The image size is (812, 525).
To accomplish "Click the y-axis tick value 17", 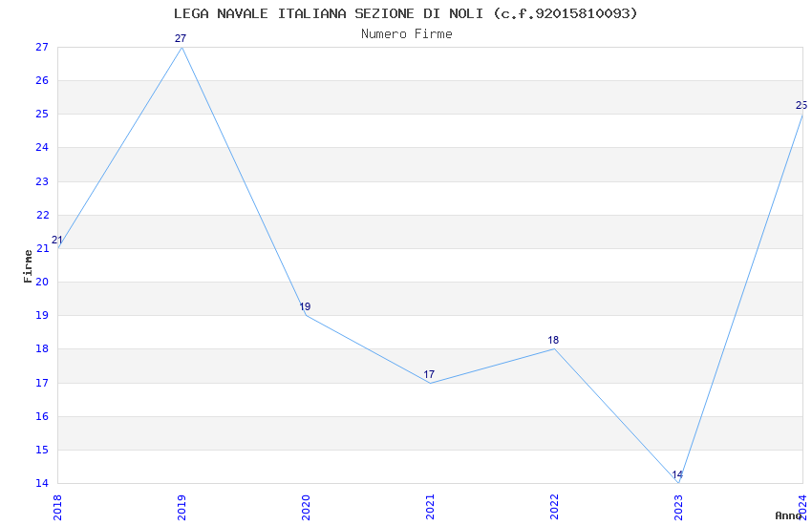I will pos(42,384).
